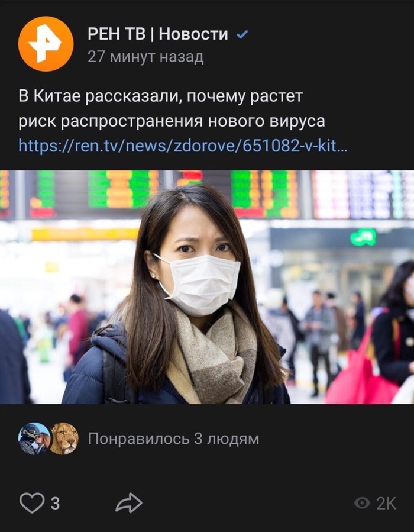Click the blue verified checkmark badge
Viewport: 414px width, 532px height.
coord(242,34)
